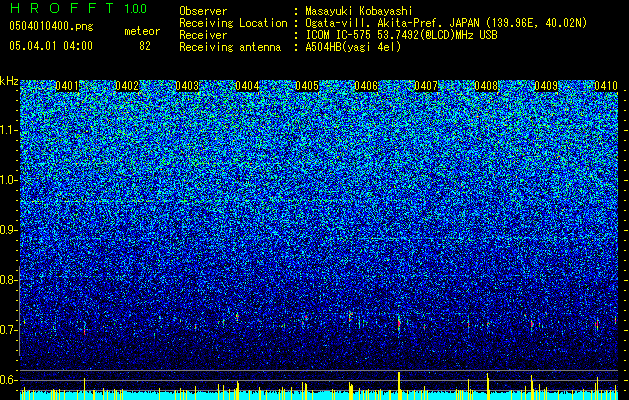Click the 0406 time marker
The height and width of the screenshot is (400, 629).
366,86
